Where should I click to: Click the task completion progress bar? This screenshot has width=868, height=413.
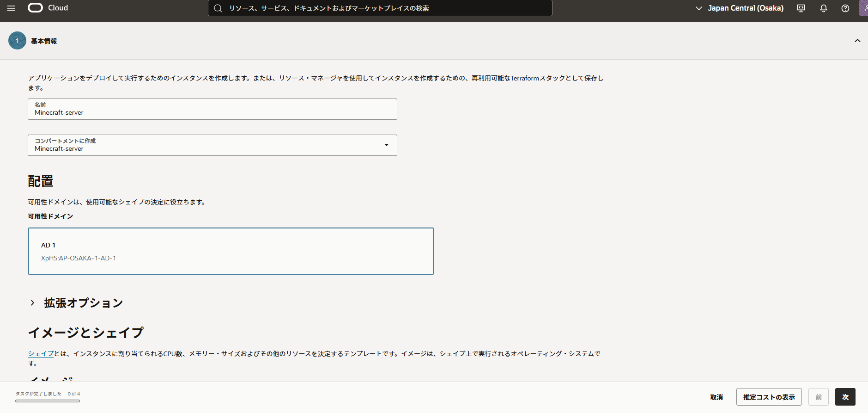[48, 401]
